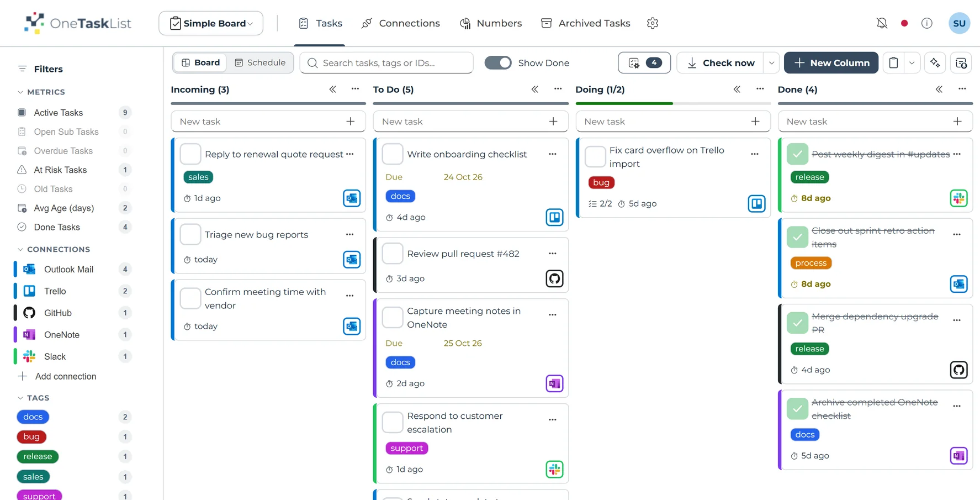Click the Check now button

tap(721, 62)
